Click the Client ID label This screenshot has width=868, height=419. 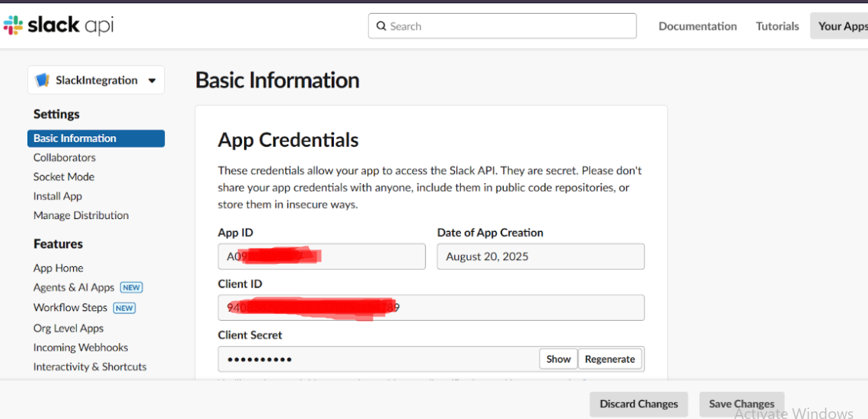(240, 284)
